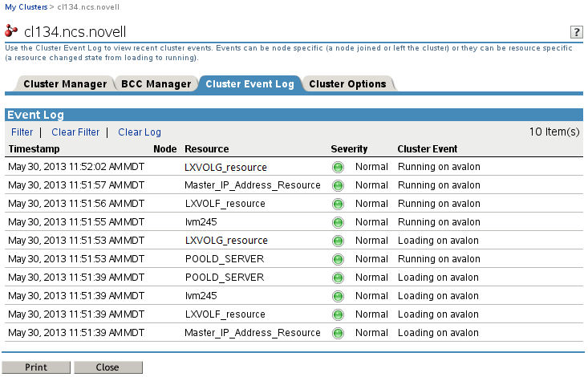588x377 pixels.
Task: Click green status icon for LXVOLG_resource running row
Action: 338,167
